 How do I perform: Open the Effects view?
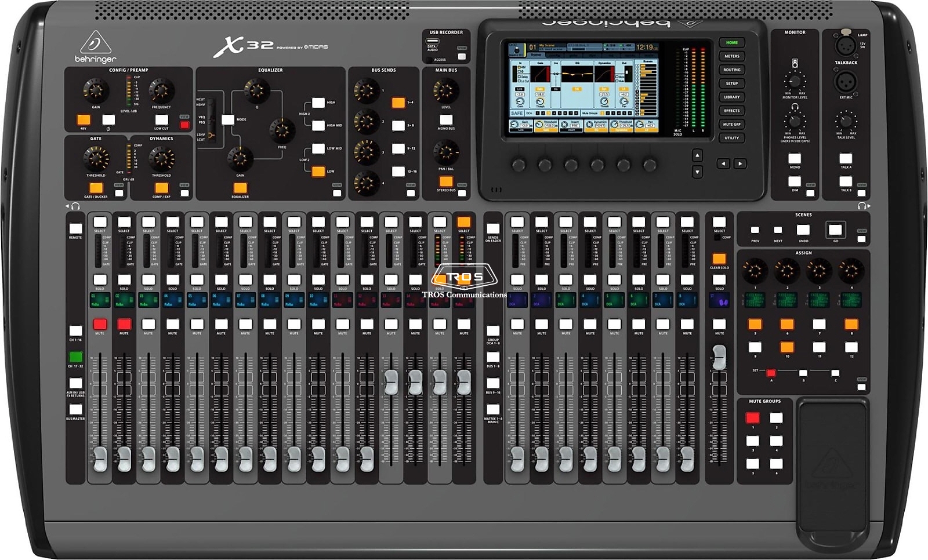tap(732, 111)
